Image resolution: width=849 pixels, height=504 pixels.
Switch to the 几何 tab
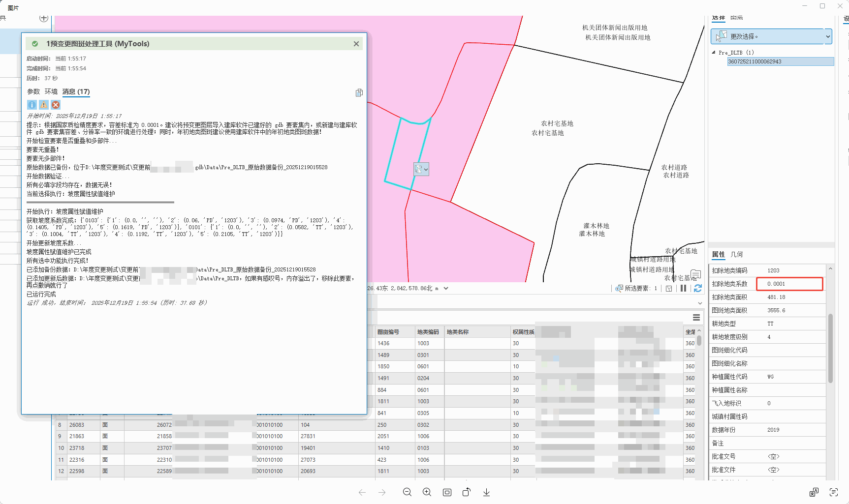tap(737, 254)
